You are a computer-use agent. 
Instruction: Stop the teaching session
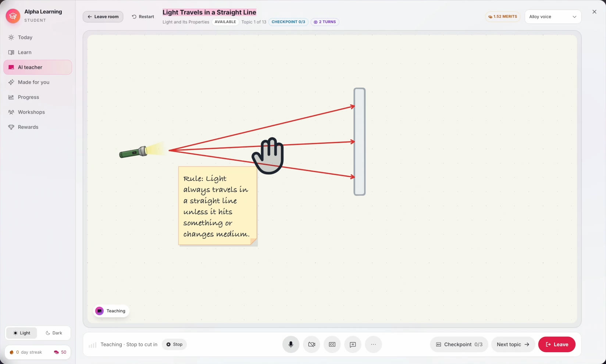click(174, 345)
